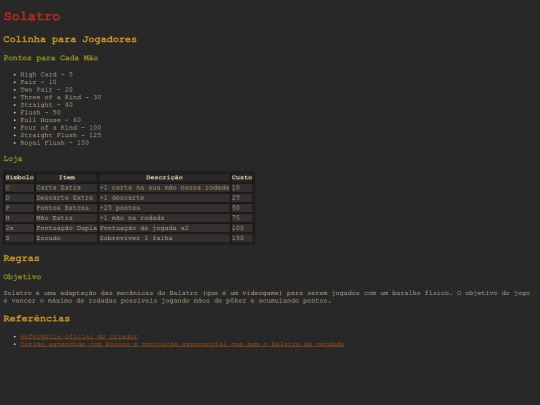
Task: Select the "Straight - 40" list item
Action: [x=46, y=105]
